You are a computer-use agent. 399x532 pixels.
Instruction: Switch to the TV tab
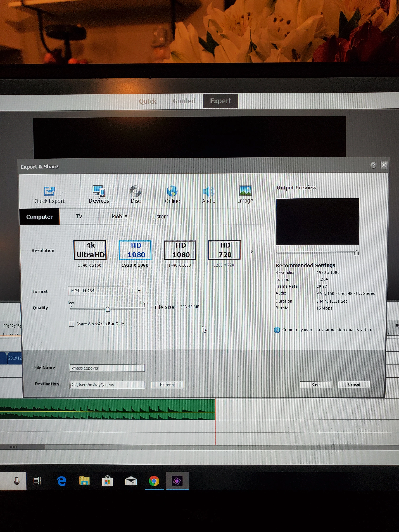pos(79,216)
